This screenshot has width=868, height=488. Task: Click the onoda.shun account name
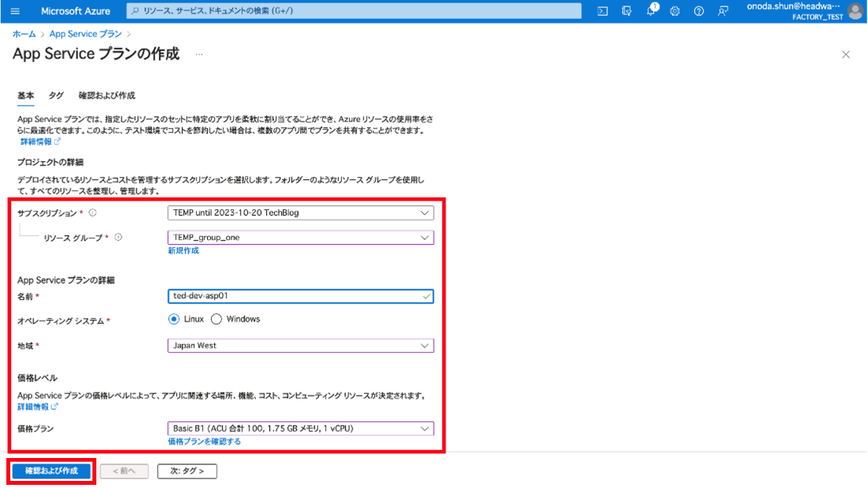coord(793,6)
